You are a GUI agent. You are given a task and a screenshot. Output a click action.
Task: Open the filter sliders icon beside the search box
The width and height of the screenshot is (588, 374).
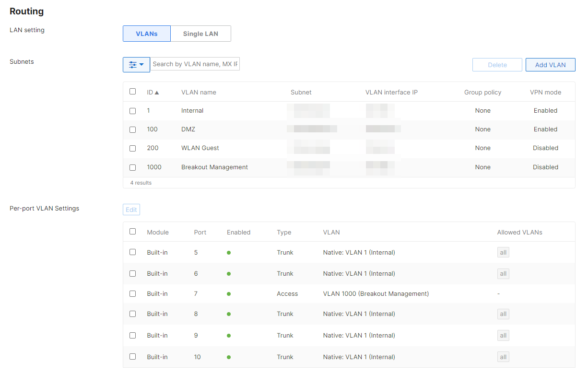[133, 64]
